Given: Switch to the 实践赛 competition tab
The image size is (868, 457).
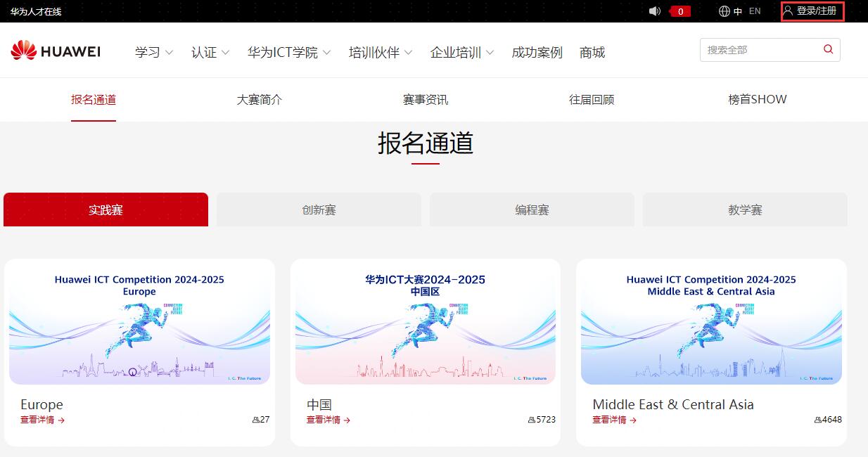Looking at the screenshot, I should coord(106,210).
